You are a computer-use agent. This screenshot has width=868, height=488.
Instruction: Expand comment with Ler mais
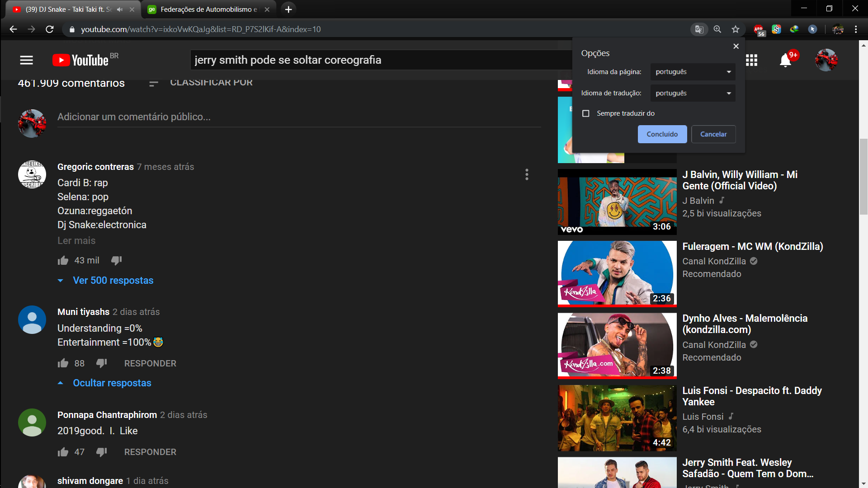click(76, 241)
